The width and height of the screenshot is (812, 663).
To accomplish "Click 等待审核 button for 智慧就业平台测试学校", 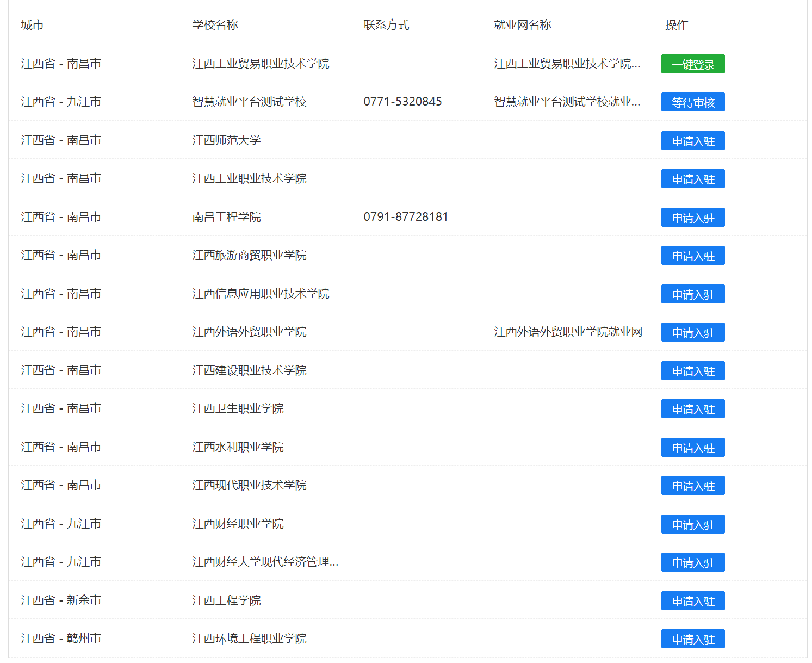I will [x=693, y=102].
